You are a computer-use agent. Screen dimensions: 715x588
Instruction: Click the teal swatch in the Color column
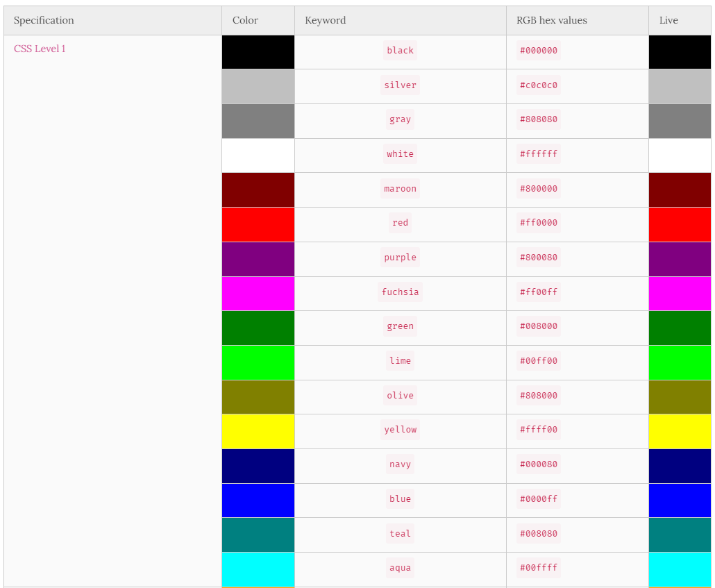tap(258, 535)
